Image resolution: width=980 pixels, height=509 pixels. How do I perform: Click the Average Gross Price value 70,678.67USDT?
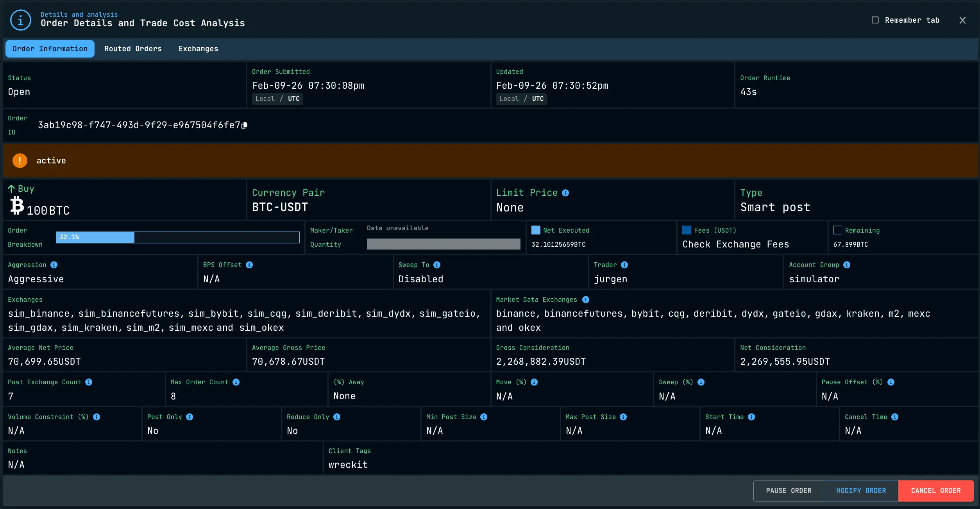pyautogui.click(x=288, y=362)
